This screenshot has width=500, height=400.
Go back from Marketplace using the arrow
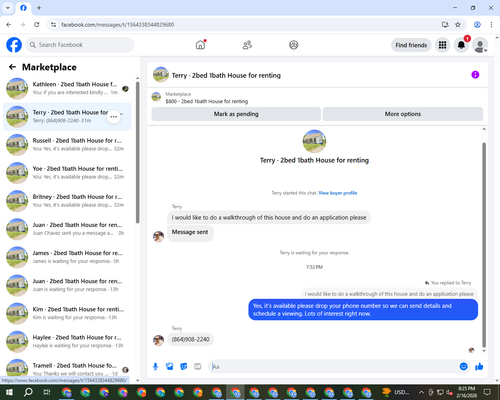pos(12,67)
